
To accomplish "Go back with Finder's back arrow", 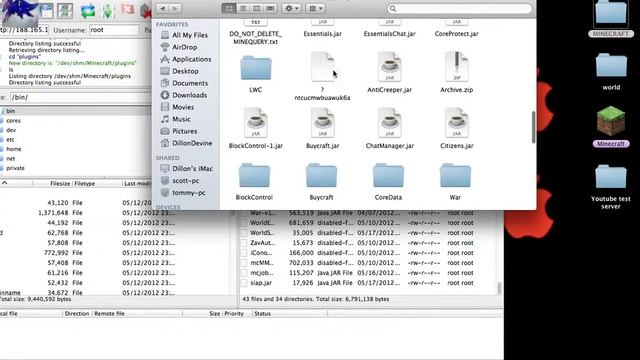I will (x=162, y=8).
